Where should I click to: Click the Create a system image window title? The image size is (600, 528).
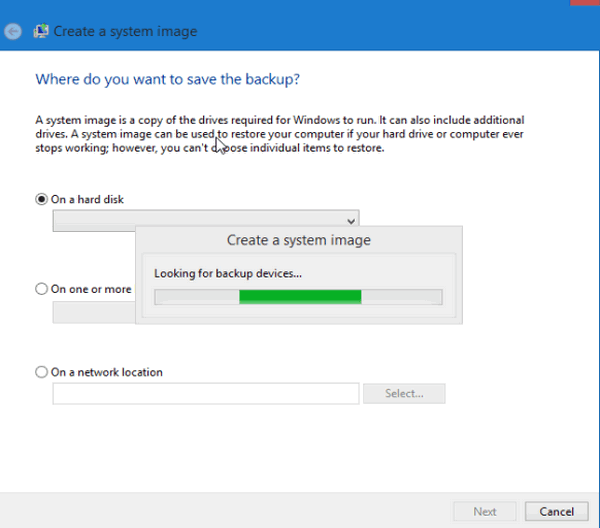125,31
